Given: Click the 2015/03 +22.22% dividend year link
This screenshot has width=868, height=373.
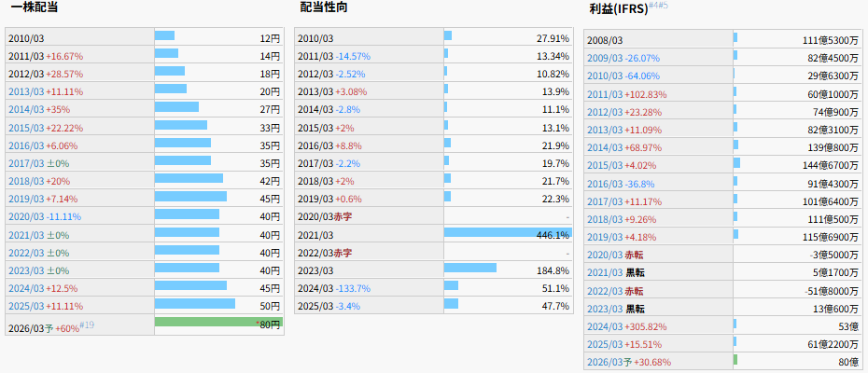Looking at the screenshot, I should point(25,128).
